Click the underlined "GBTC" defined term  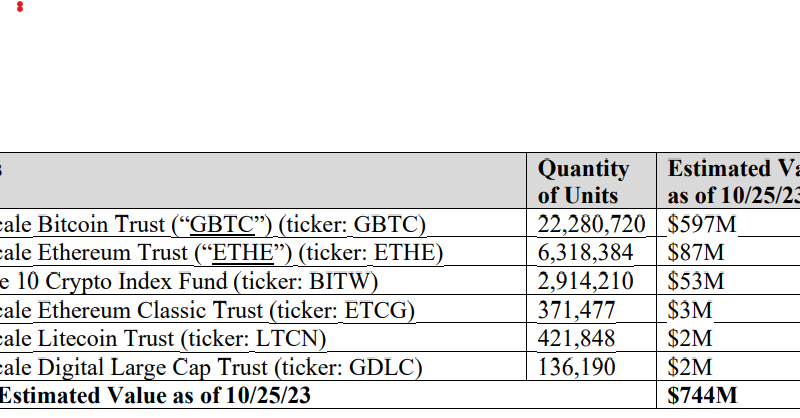click(x=219, y=223)
